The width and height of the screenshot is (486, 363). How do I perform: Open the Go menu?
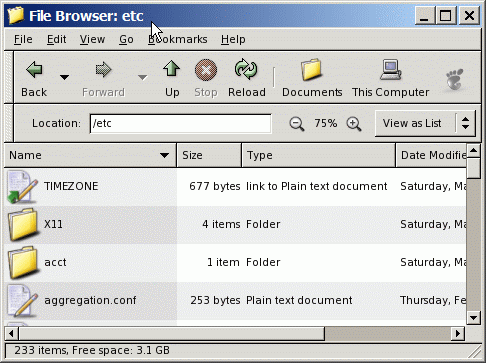[126, 39]
